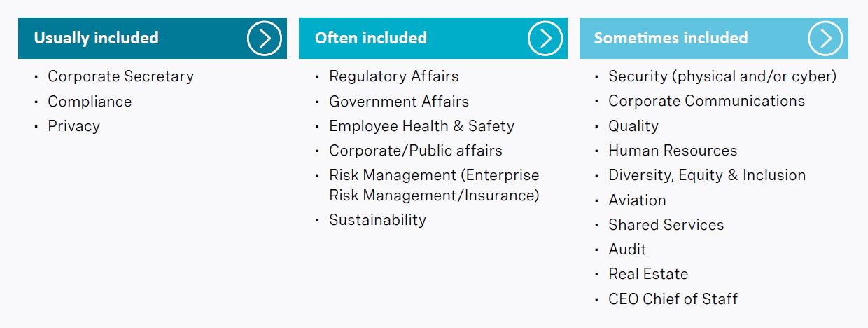868x328 pixels.
Task: Choose Diversity, Equity & Inclusion
Action: tap(707, 175)
